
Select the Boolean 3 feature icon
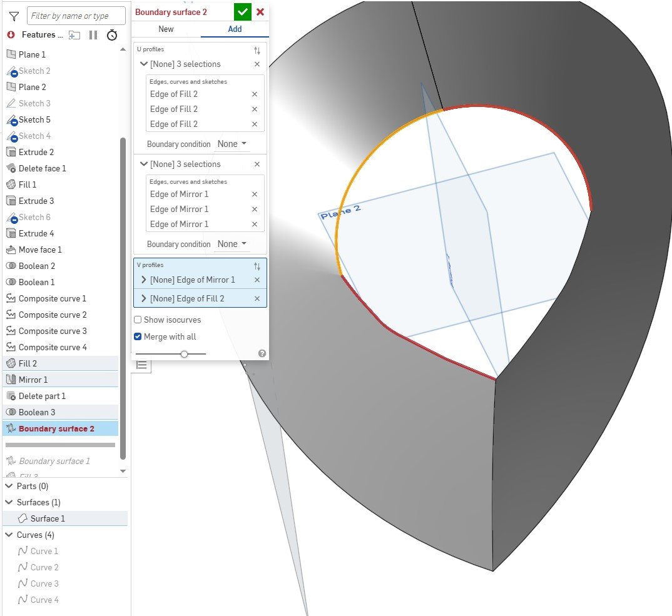coord(11,412)
